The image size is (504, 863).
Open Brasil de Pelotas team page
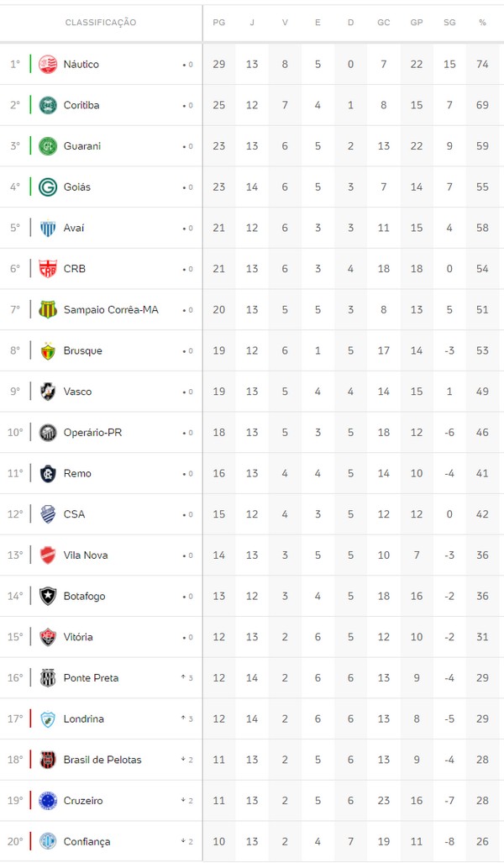point(102,760)
